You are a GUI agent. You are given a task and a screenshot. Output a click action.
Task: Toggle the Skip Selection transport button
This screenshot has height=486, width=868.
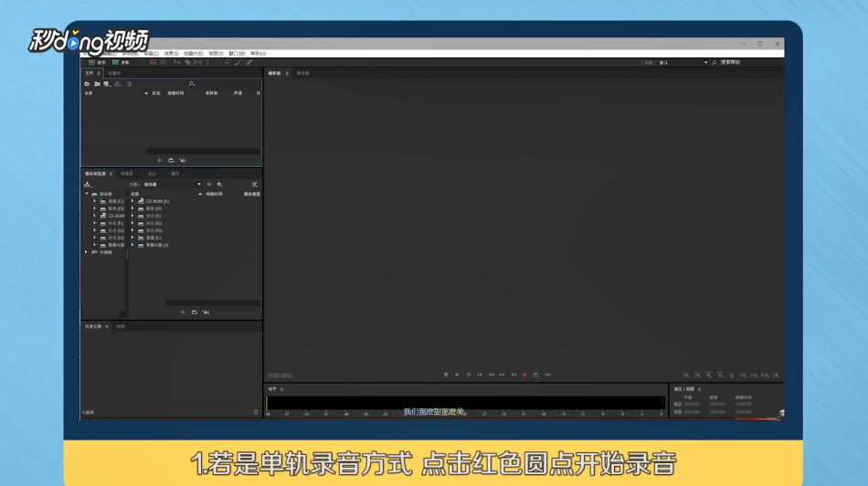547,375
